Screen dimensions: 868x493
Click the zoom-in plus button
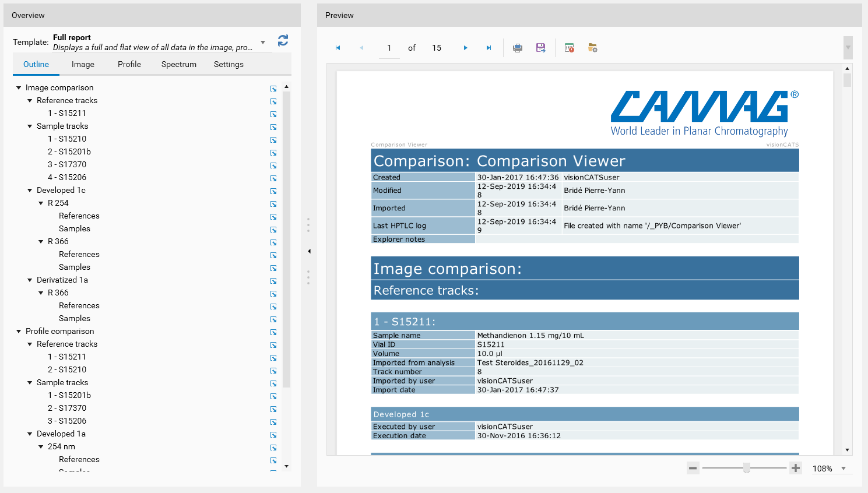click(x=796, y=468)
